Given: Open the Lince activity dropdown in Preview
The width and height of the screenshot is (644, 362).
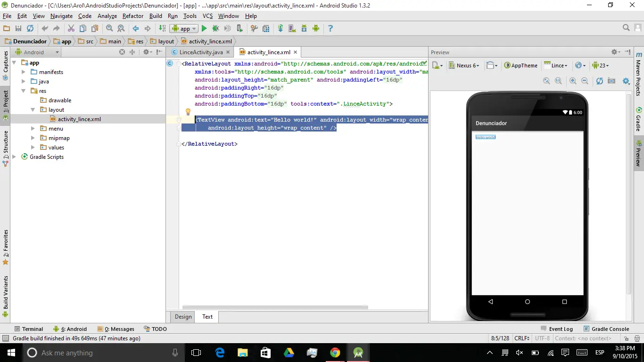Looking at the screenshot, I should tap(556, 66).
